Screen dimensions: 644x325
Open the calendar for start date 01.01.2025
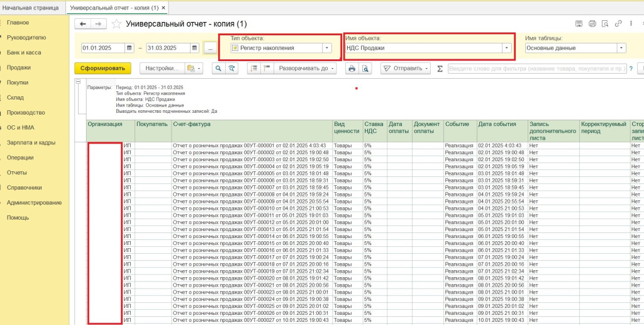point(130,48)
